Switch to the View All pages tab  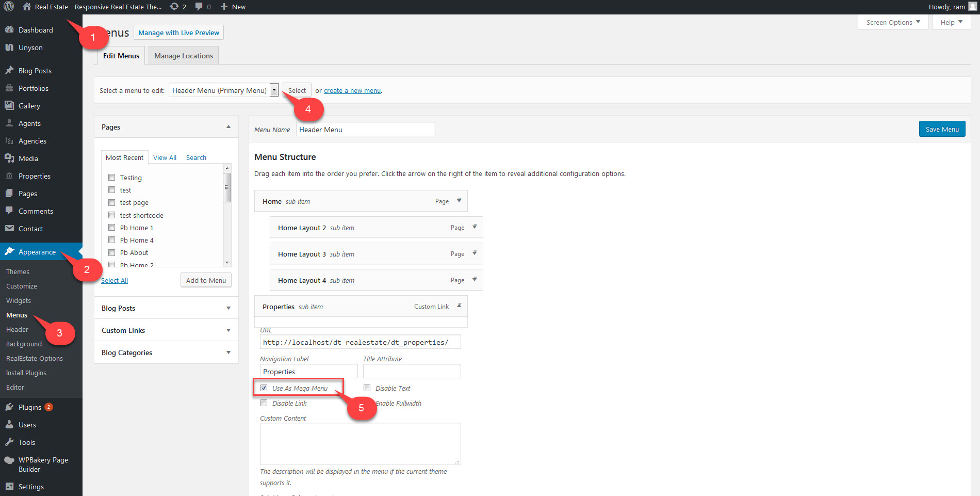click(165, 157)
